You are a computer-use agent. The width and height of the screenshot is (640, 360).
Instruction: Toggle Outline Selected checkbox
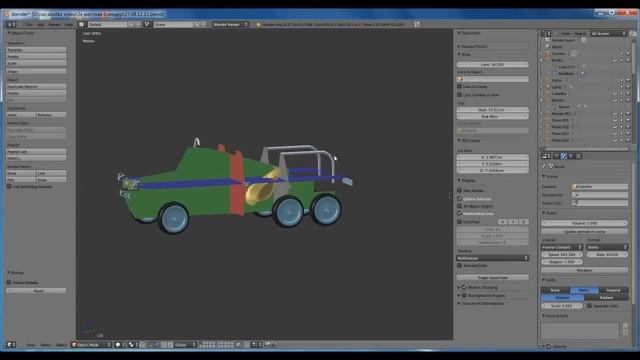coord(459,198)
